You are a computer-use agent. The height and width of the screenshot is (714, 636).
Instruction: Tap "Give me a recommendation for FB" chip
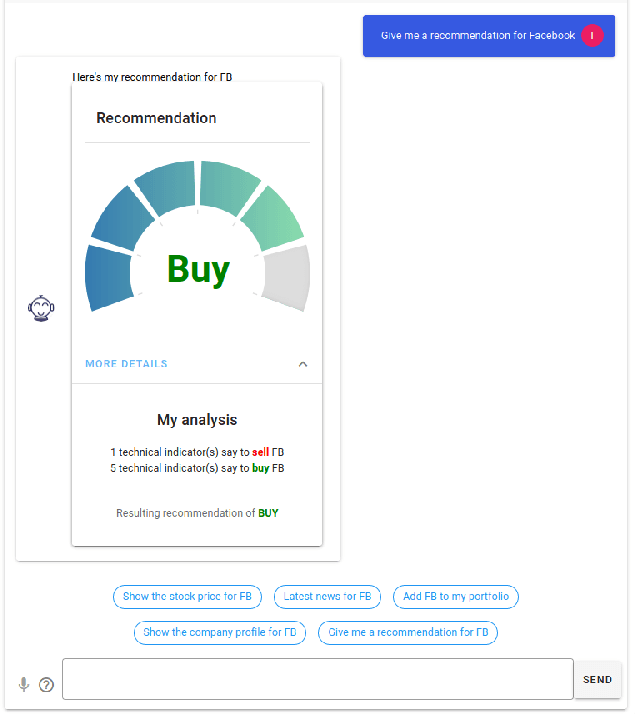tap(407, 633)
